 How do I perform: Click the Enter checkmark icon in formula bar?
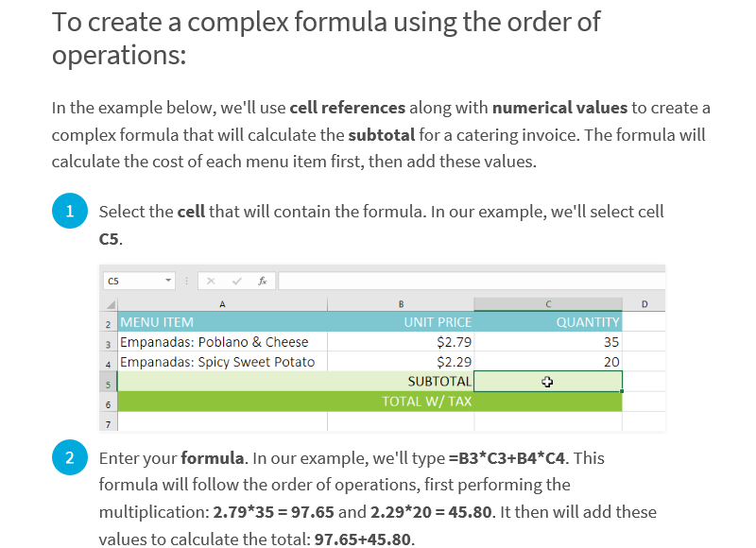tap(237, 281)
